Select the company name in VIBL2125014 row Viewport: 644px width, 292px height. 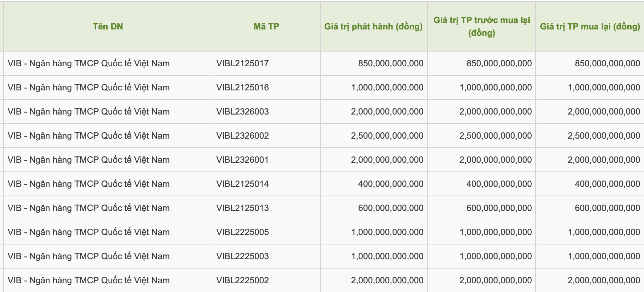pyautogui.click(x=89, y=184)
